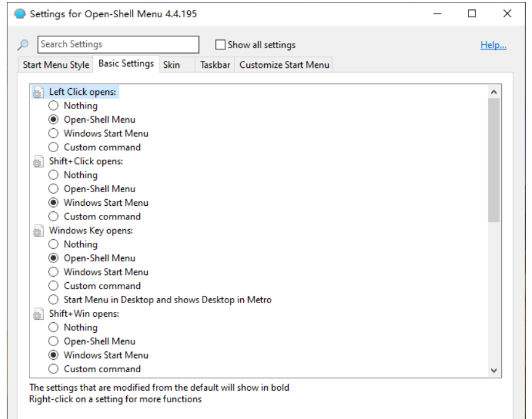Choose Windows Start Menu for Left Click

[x=54, y=134]
